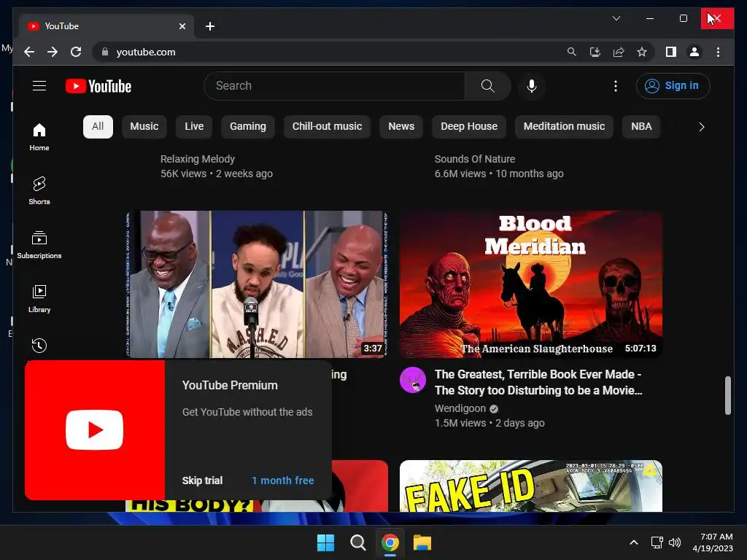This screenshot has width=747, height=560.
Task: Open File Explorer from the taskbar
Action: 422,542
